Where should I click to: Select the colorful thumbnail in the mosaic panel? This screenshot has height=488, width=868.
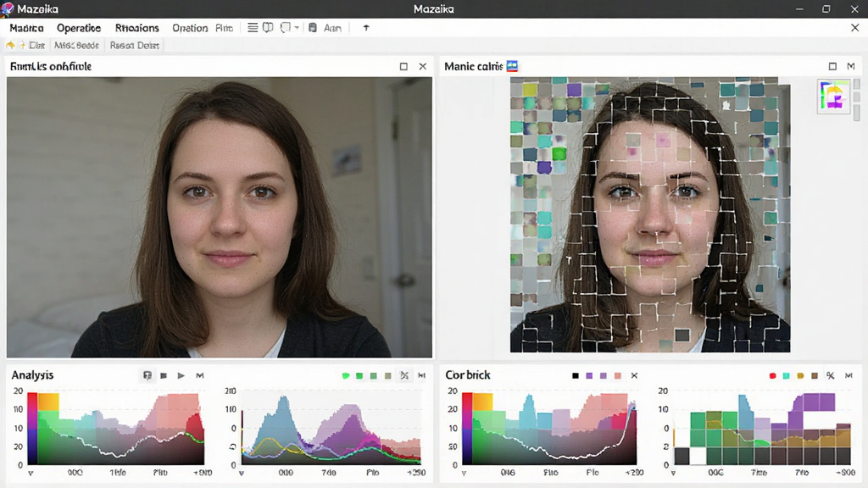[834, 97]
